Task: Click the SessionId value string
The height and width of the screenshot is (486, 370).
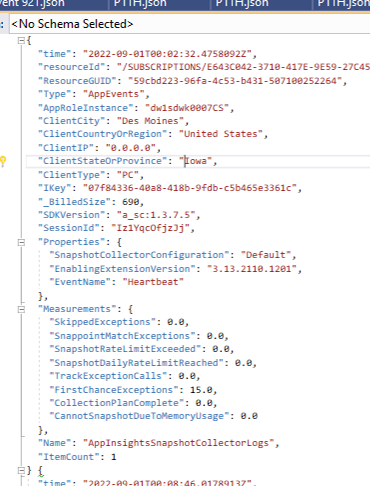Action: click(x=148, y=228)
